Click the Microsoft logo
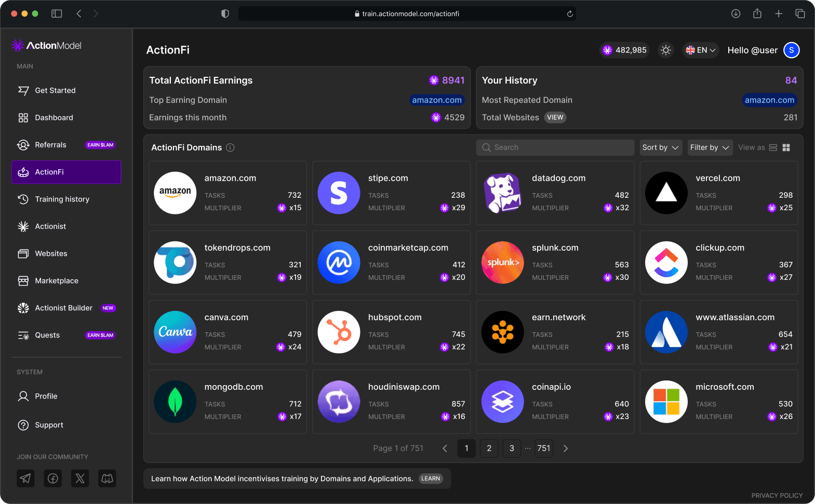The width and height of the screenshot is (815, 504). [666, 402]
